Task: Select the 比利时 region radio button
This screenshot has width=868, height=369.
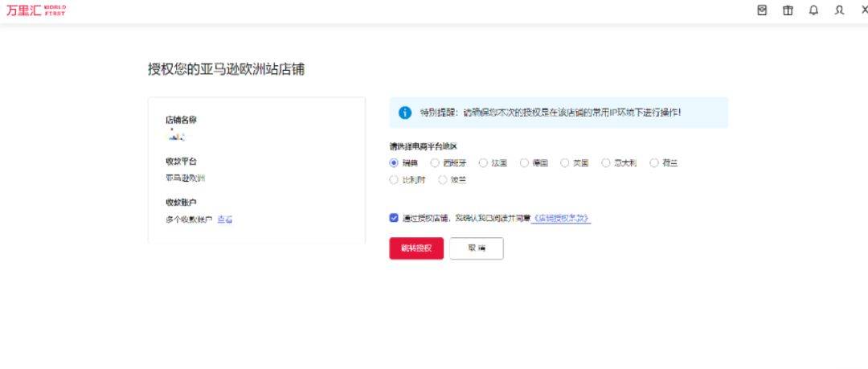Action: [394, 179]
